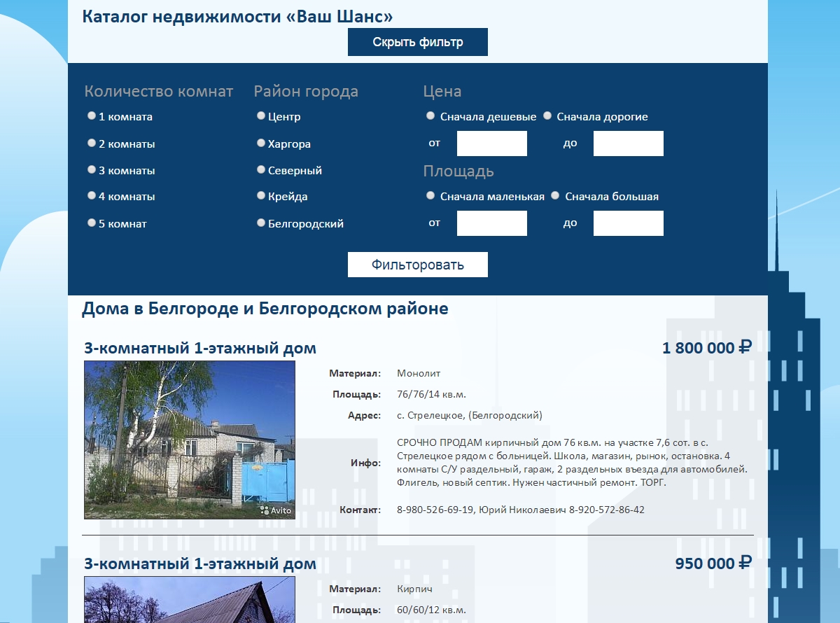Click the 'Скрыть фильтр' button
This screenshot has height=623, width=840.
(x=417, y=42)
